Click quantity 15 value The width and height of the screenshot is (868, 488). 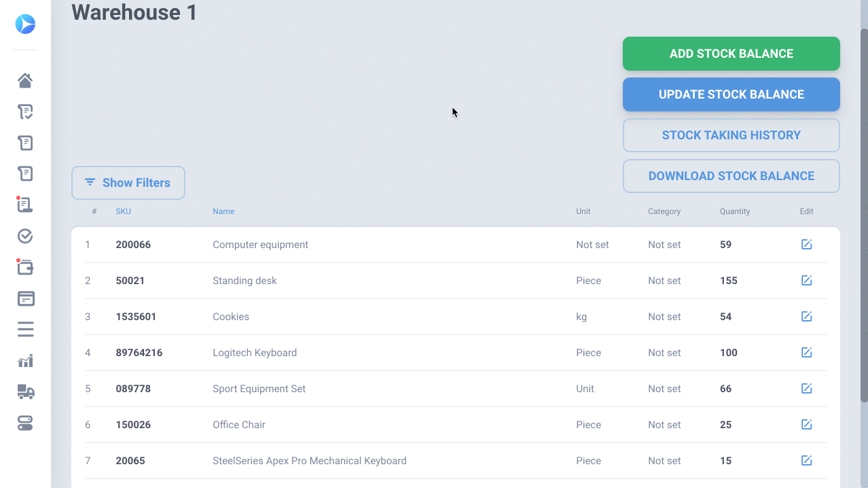[726, 461]
